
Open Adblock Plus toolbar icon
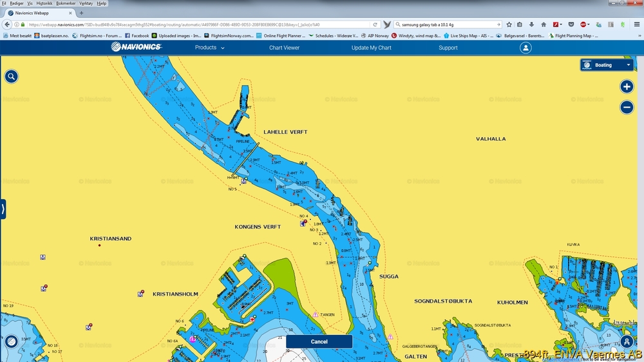[x=583, y=24]
